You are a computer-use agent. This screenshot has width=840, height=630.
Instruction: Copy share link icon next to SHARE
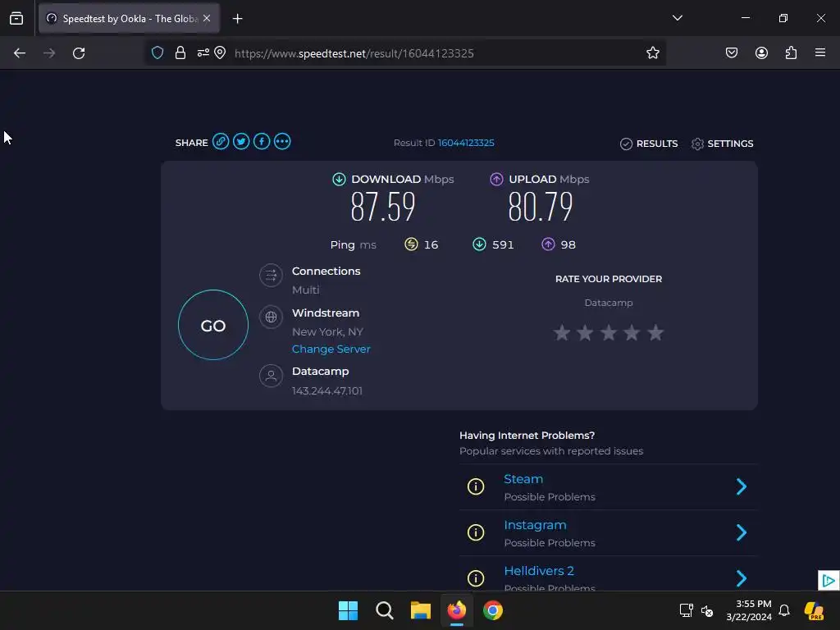point(221,141)
